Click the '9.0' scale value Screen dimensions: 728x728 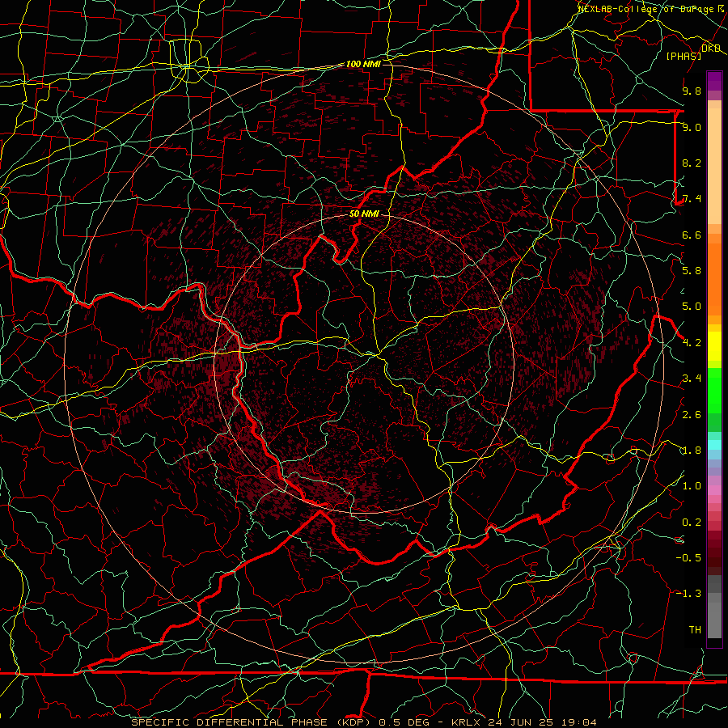point(692,127)
